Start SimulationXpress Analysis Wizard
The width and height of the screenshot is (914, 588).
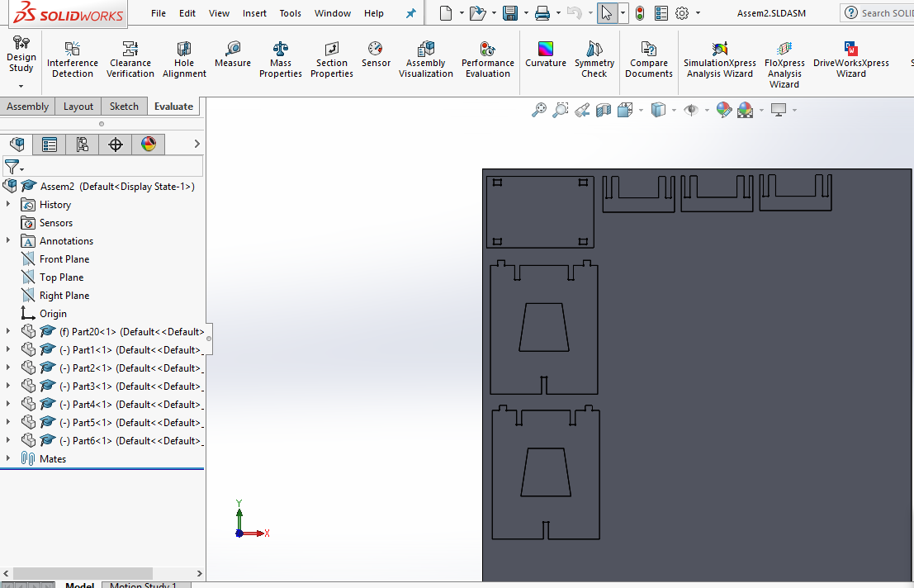(720, 59)
